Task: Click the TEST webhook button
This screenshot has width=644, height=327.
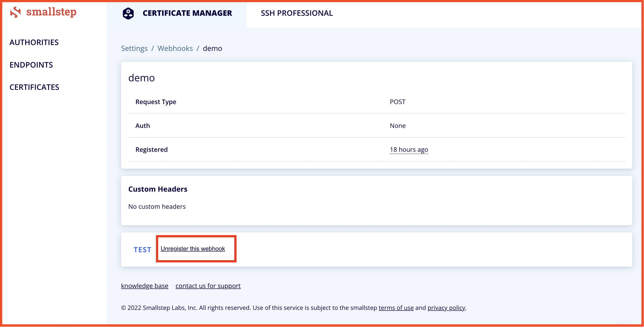Action: click(x=142, y=250)
